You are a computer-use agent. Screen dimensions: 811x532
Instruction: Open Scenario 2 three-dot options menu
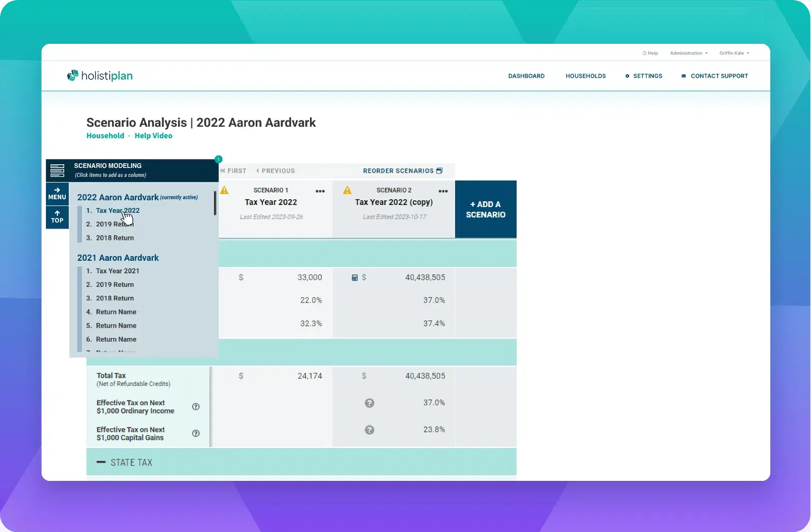pos(443,191)
